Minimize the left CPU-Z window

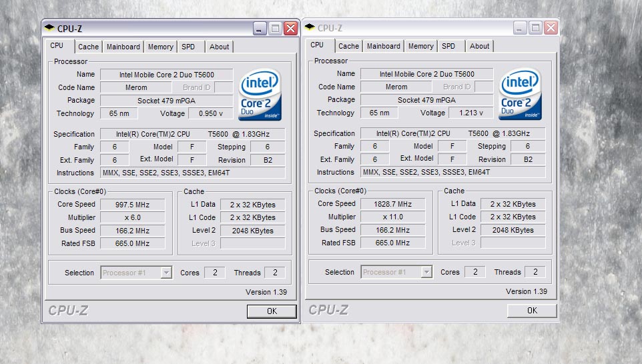tap(260, 29)
